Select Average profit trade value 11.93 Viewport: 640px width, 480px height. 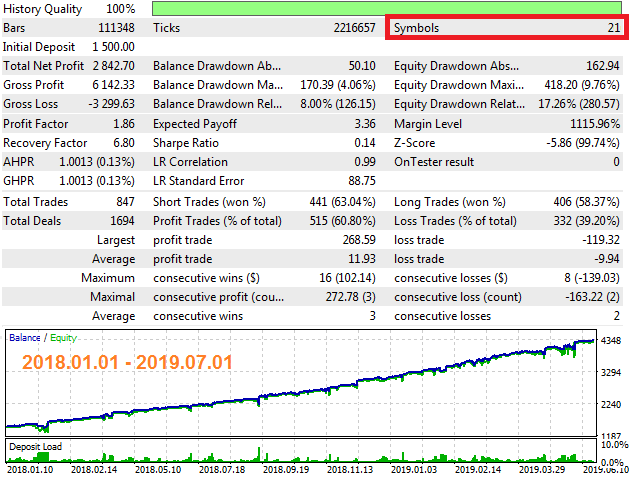coord(362,259)
